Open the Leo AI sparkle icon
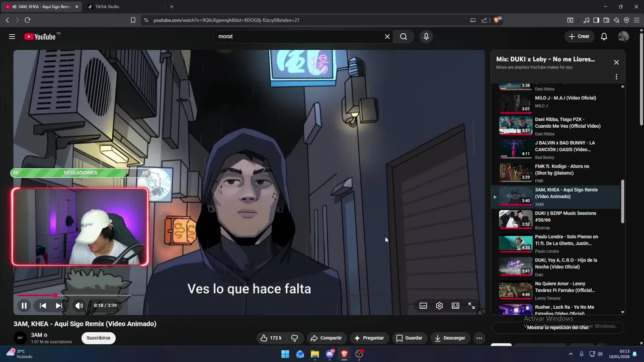Image resolution: width=644 pixels, height=362 pixels. [616, 20]
